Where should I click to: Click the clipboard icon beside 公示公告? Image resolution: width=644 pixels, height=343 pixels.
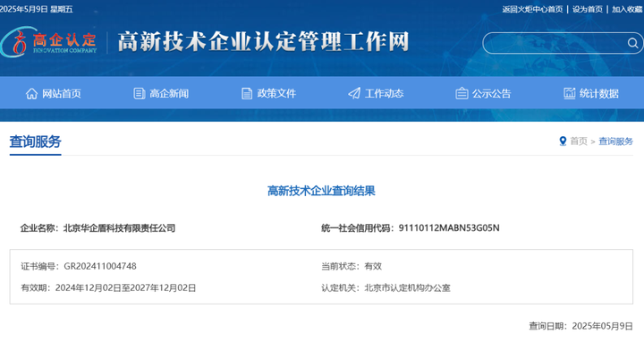[462, 94]
